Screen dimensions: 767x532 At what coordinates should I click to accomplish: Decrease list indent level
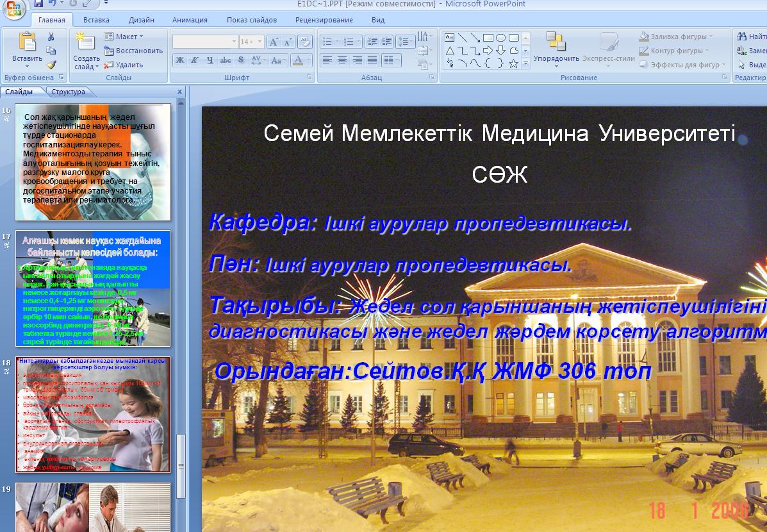(372, 42)
